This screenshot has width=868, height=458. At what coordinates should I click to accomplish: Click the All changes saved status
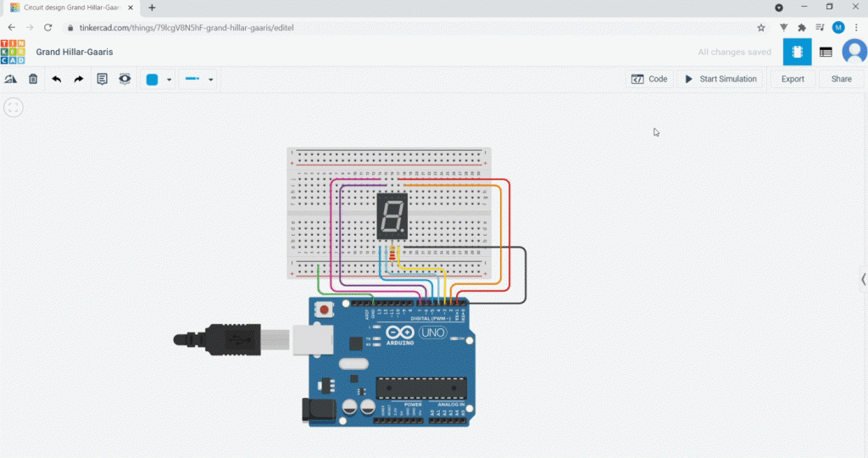(734, 52)
